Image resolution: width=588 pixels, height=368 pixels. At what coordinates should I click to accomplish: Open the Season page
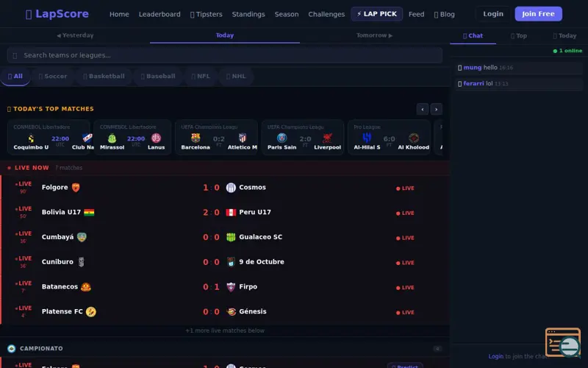(x=287, y=14)
